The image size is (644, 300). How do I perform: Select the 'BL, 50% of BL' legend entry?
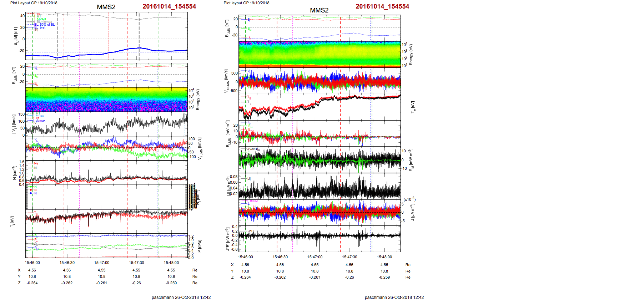pyautogui.click(x=45, y=25)
